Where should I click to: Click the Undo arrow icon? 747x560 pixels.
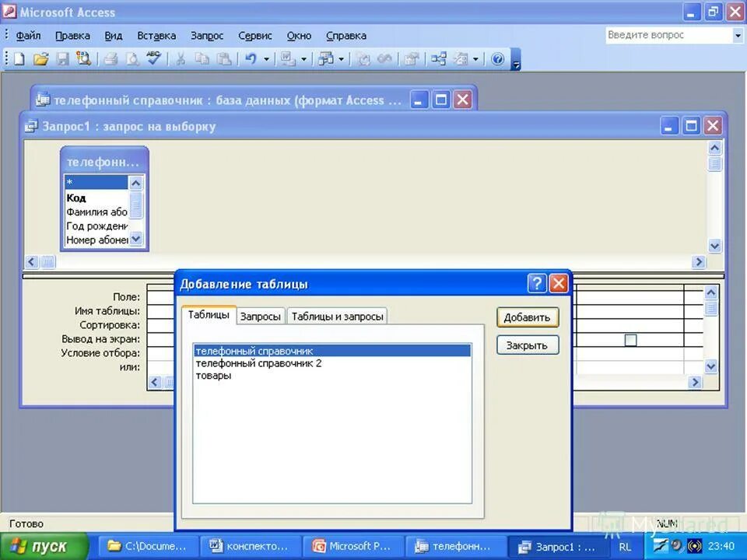(x=251, y=59)
